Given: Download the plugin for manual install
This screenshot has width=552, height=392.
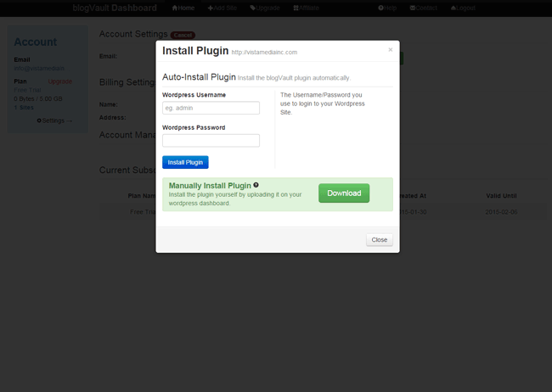Looking at the screenshot, I should pos(344,193).
